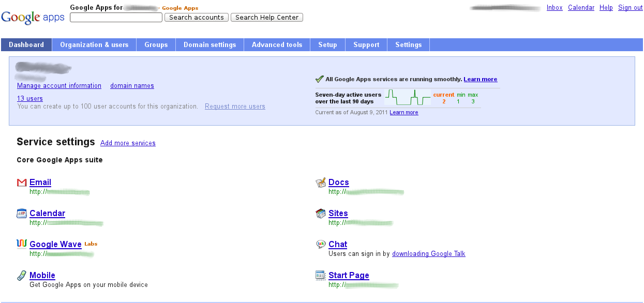Open the Calendar service settings link
This screenshot has width=644, height=303.
(x=48, y=214)
